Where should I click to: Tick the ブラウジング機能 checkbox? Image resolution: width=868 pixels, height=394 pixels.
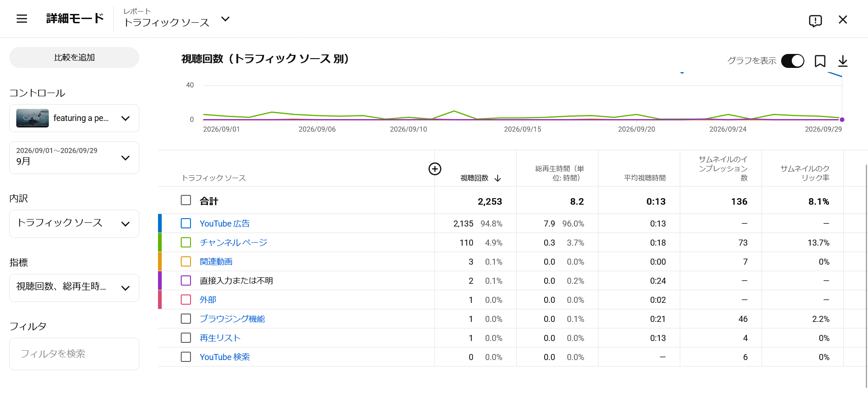(186, 319)
